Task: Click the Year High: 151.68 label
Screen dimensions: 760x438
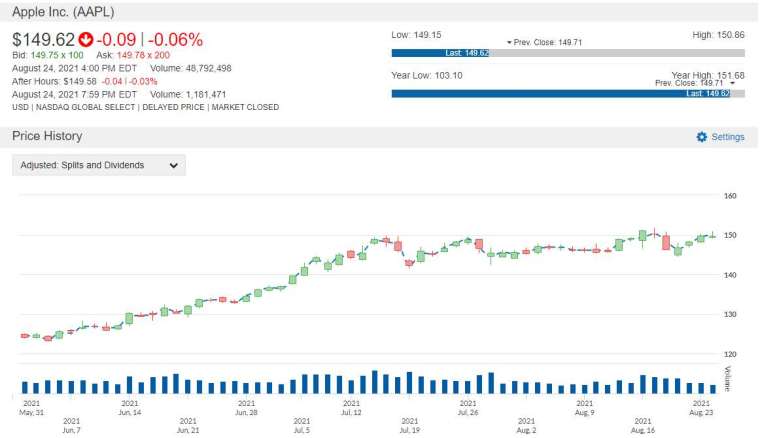Action: [708, 75]
